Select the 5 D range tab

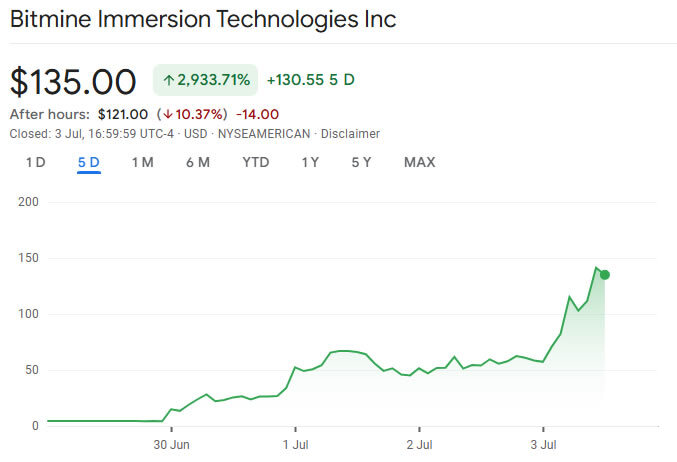click(89, 162)
